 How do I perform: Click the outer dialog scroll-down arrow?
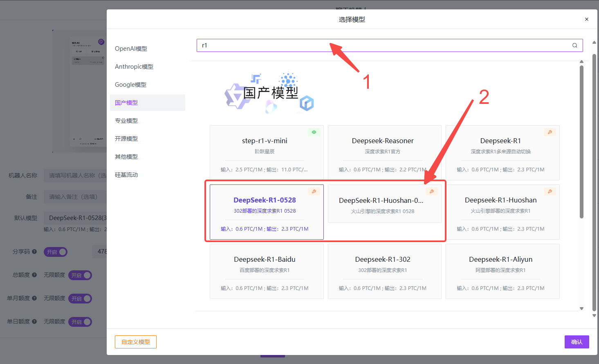(595, 315)
